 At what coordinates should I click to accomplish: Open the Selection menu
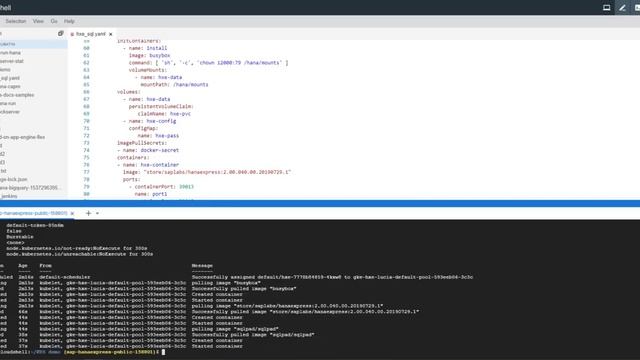pyautogui.click(x=16, y=21)
